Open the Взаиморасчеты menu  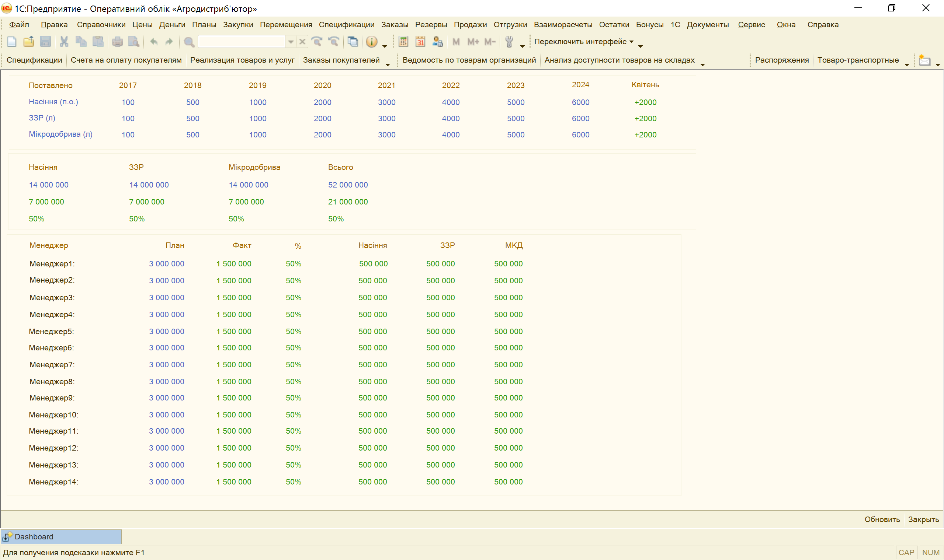[563, 25]
